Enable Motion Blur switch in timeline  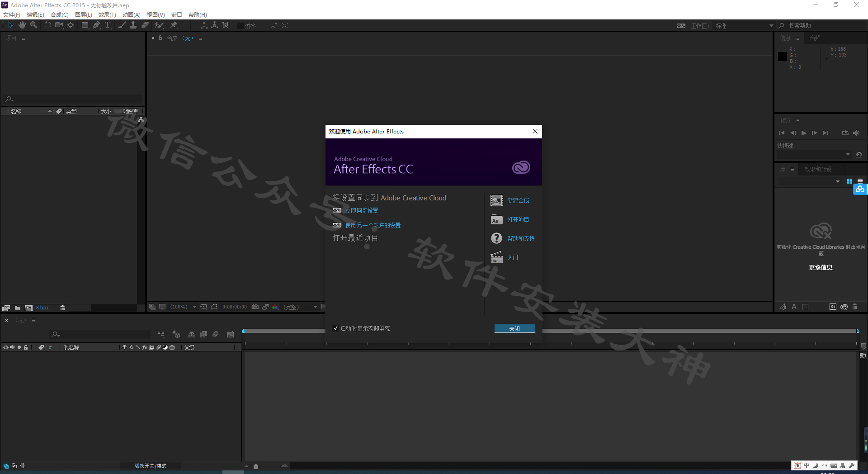point(216,334)
